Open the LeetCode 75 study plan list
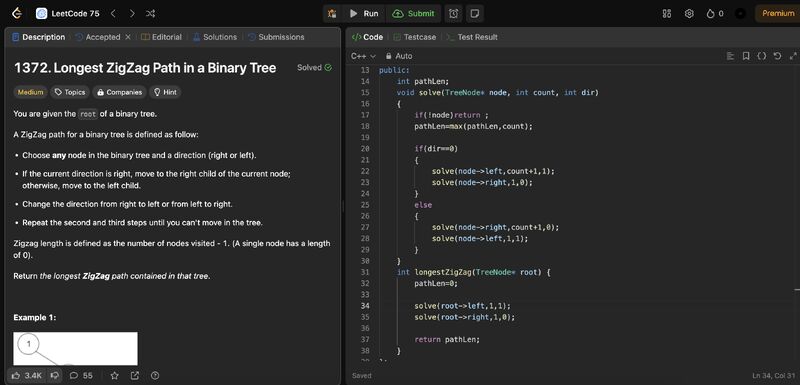The image size is (800, 385). click(x=67, y=14)
